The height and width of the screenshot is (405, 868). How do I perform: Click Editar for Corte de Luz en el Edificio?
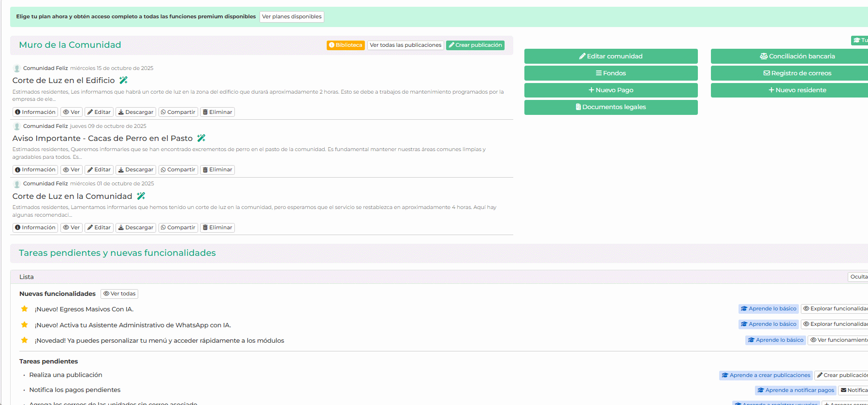[99, 112]
